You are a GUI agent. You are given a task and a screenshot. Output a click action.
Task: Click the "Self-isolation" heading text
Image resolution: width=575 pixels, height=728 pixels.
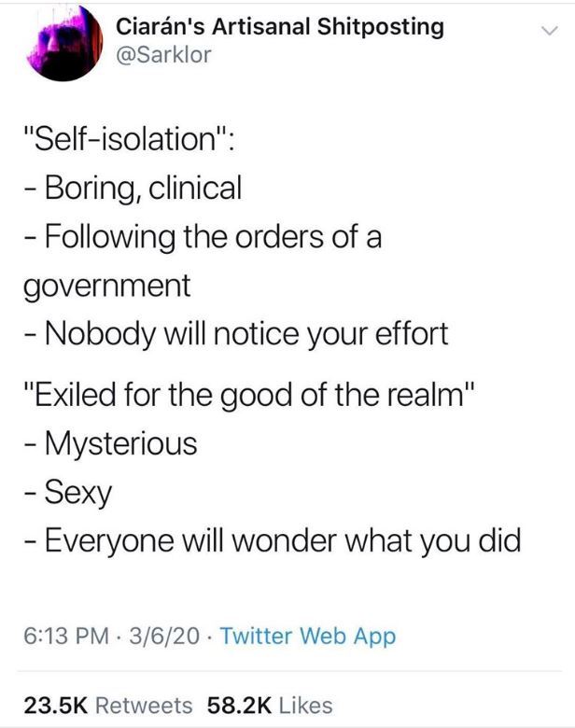pos(129,142)
